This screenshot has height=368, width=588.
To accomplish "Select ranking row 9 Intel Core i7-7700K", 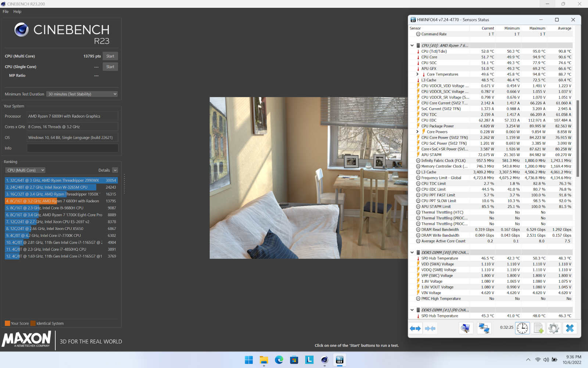I will point(61,236).
